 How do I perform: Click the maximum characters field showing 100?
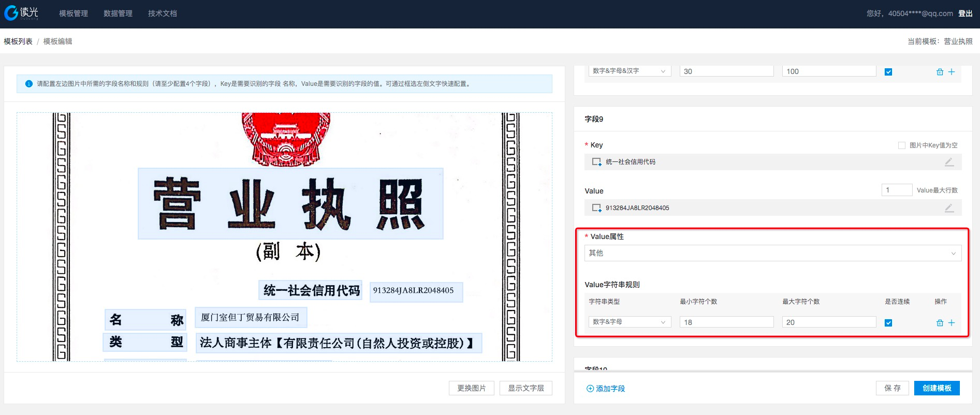(x=829, y=71)
